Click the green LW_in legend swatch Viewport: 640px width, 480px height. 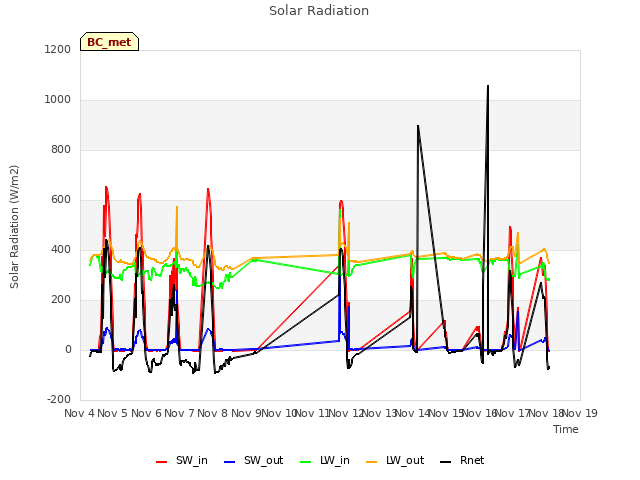[306, 462]
